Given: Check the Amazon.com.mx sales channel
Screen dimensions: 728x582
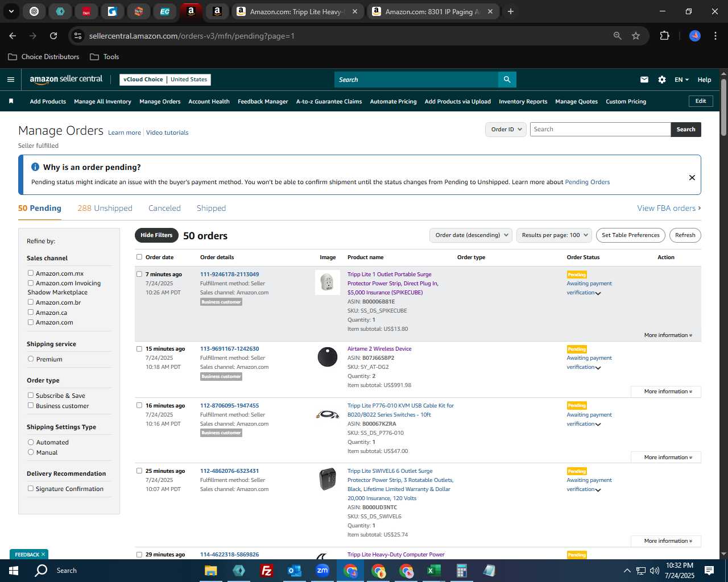Looking at the screenshot, I should 31,273.
